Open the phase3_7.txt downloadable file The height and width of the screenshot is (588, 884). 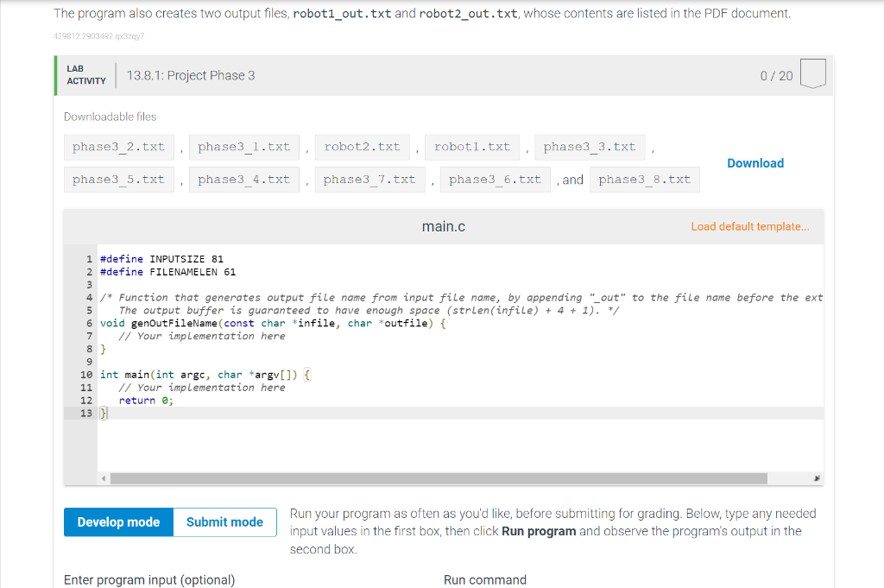click(x=369, y=179)
